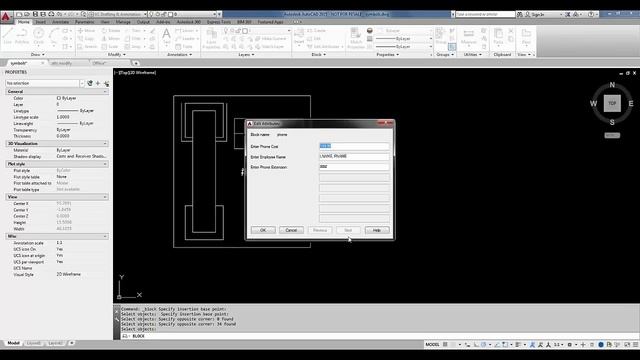640x360 pixels.
Task: Click the Copy tool in Modify panel
Action: [86, 38]
